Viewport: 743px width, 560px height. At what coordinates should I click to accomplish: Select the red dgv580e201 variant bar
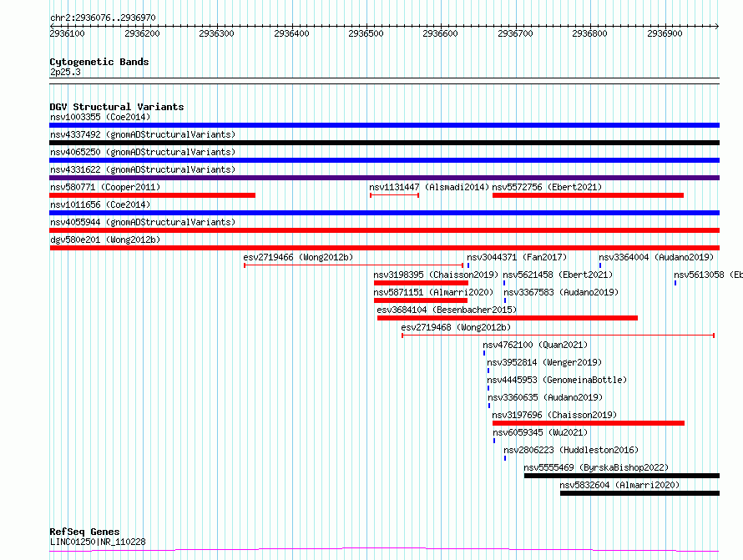pos(384,248)
